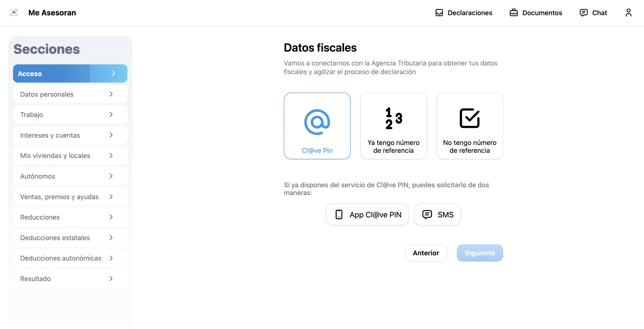
Task: Click the checkmark box icon
Action: (470, 118)
